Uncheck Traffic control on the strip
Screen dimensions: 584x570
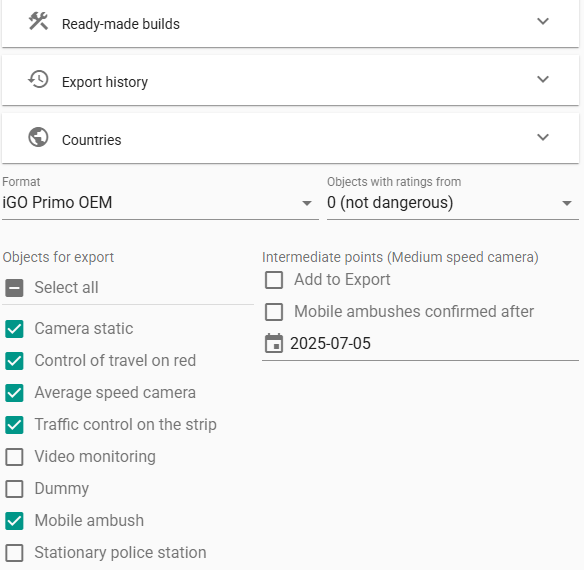pos(15,425)
